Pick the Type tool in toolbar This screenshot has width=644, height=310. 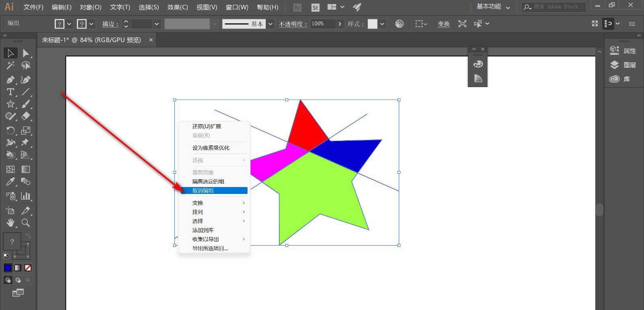[x=10, y=92]
